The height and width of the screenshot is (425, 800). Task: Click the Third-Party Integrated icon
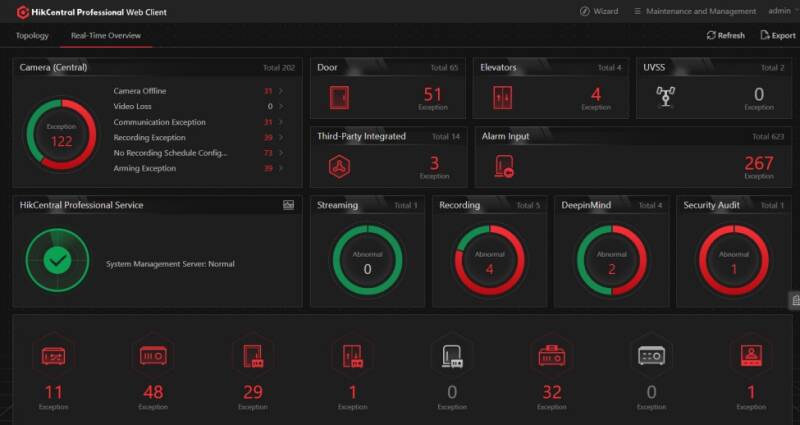tap(340, 167)
